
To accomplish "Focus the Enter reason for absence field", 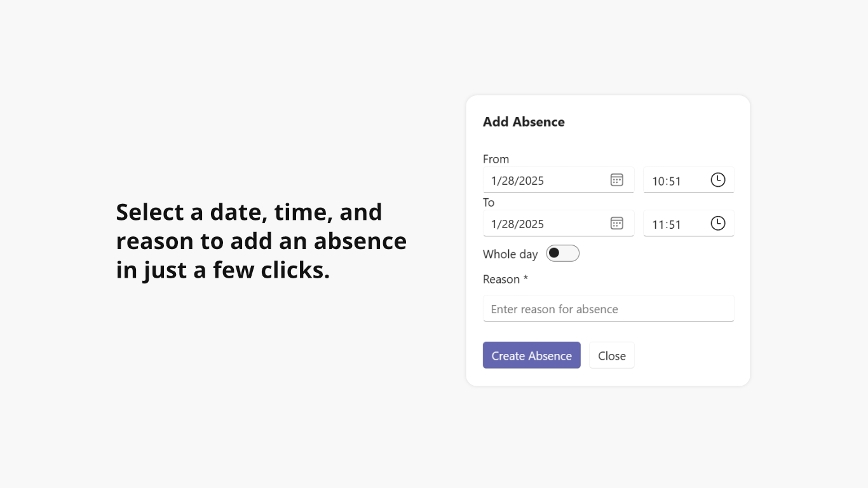I will tap(608, 309).
